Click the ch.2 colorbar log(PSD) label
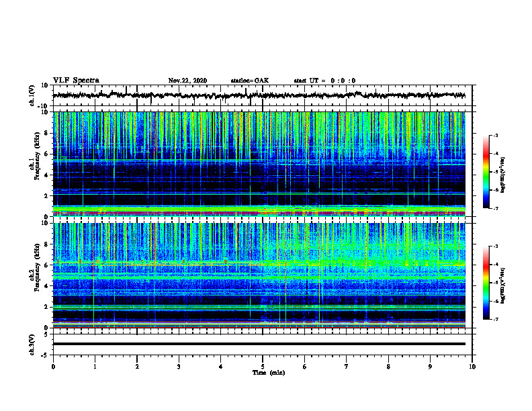Image resolution: width=532 pixels, height=411 pixels. [503, 286]
